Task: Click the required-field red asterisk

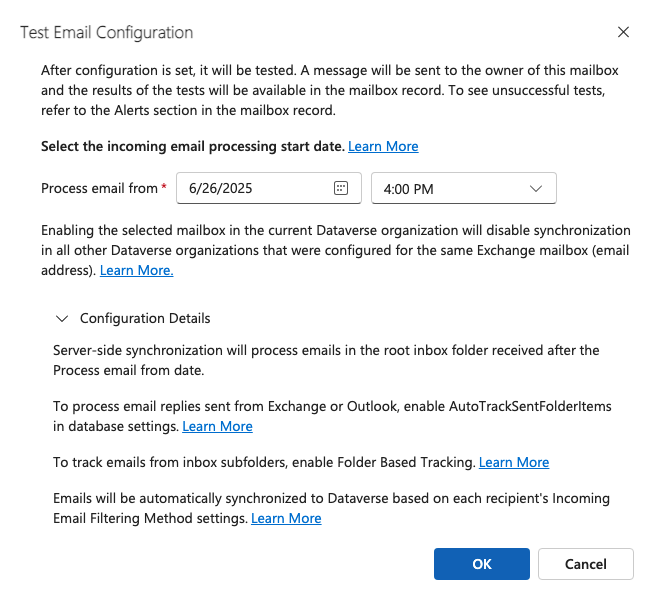Action: (x=164, y=187)
